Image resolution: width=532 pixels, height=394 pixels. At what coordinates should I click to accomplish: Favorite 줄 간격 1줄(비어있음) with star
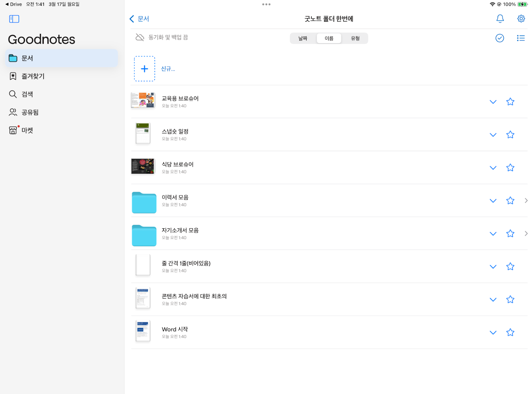pyautogui.click(x=510, y=266)
